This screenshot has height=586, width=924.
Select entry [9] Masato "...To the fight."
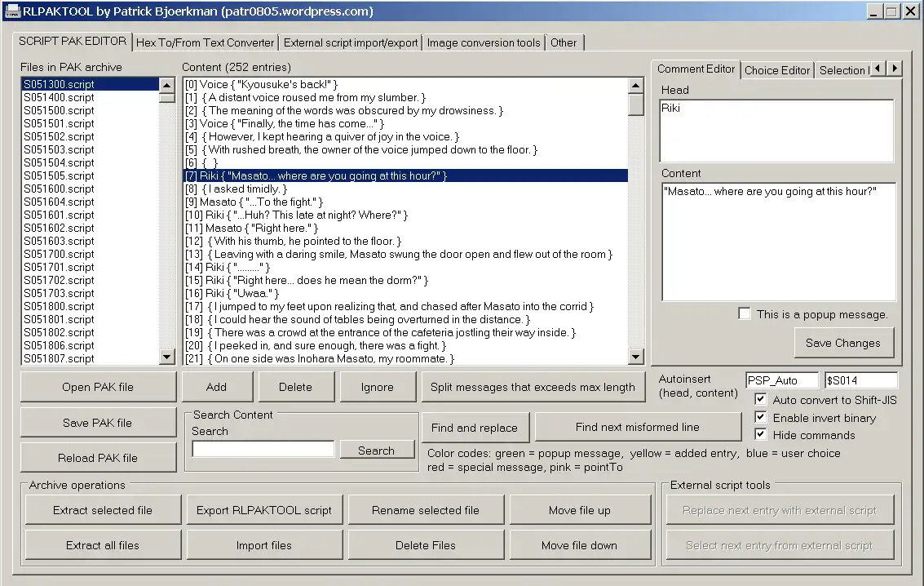pyautogui.click(x=405, y=202)
